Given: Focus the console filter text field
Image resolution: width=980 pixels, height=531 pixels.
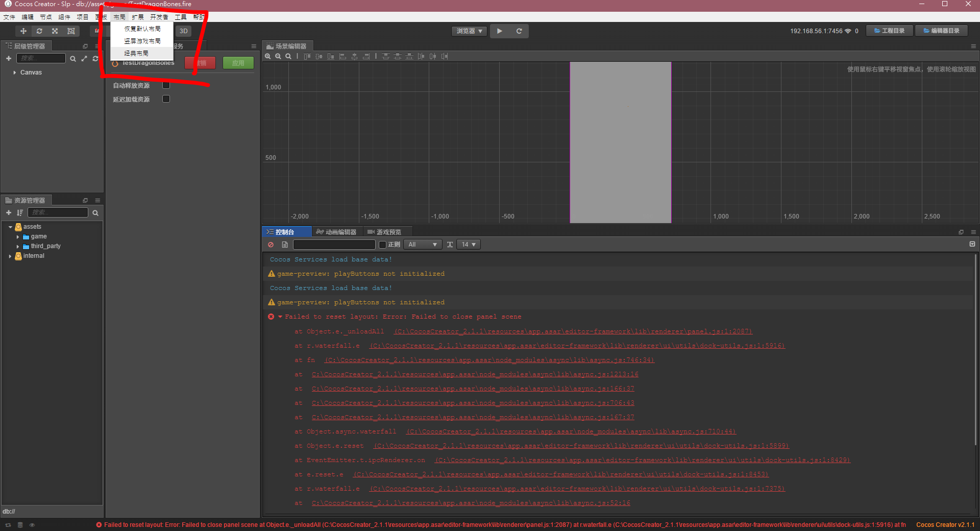Looking at the screenshot, I should click(334, 245).
